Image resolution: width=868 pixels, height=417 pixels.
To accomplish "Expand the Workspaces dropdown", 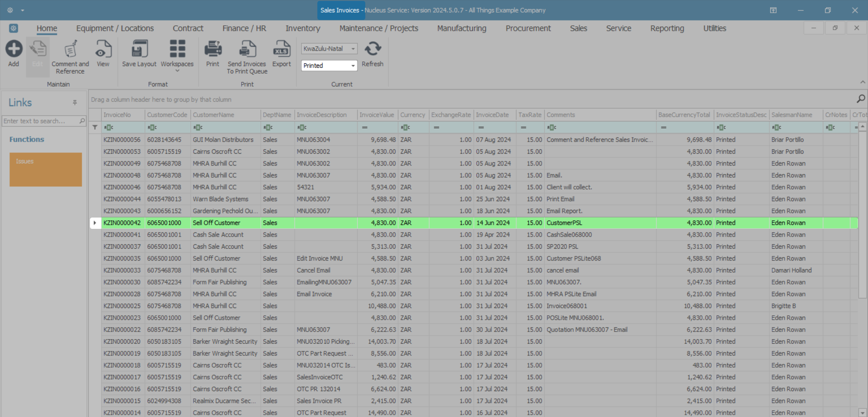I will pos(177,71).
